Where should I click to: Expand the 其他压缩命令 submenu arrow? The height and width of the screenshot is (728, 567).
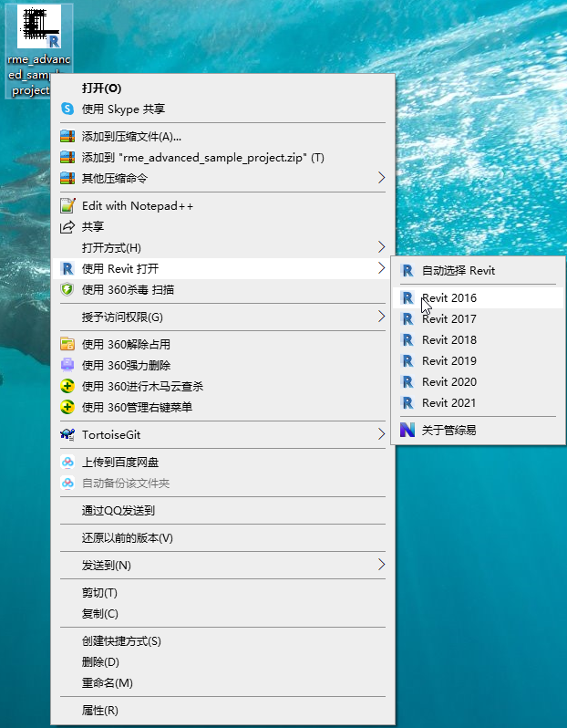(381, 177)
